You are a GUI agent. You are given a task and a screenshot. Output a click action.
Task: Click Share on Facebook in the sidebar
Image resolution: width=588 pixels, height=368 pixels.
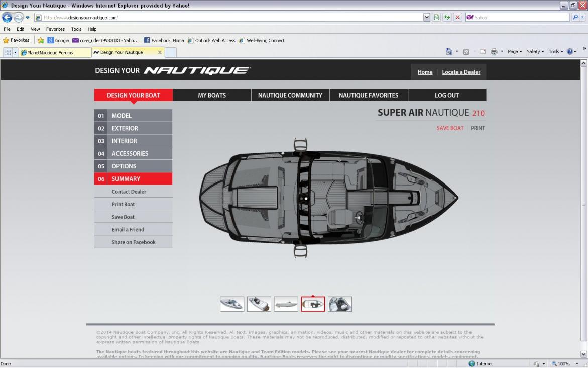[134, 242]
